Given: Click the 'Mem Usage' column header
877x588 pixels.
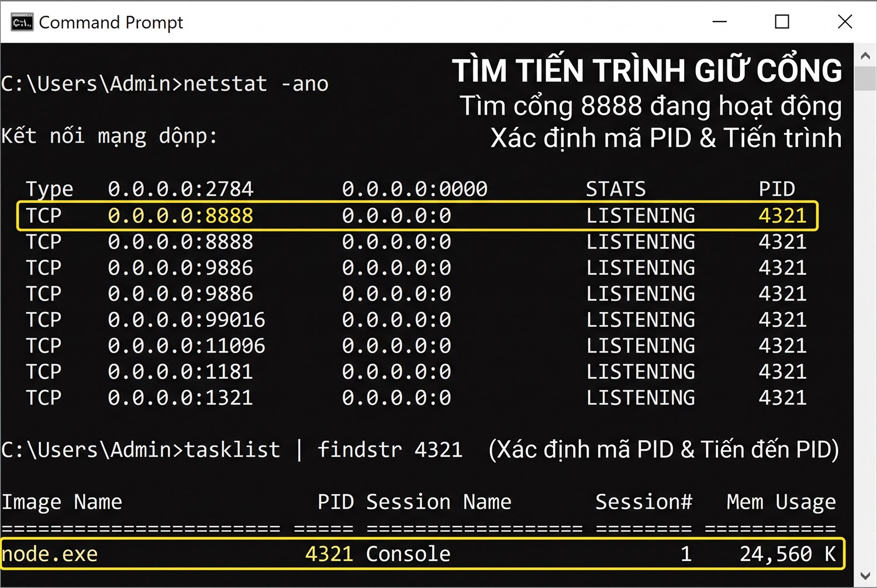Looking at the screenshot, I should 781,502.
